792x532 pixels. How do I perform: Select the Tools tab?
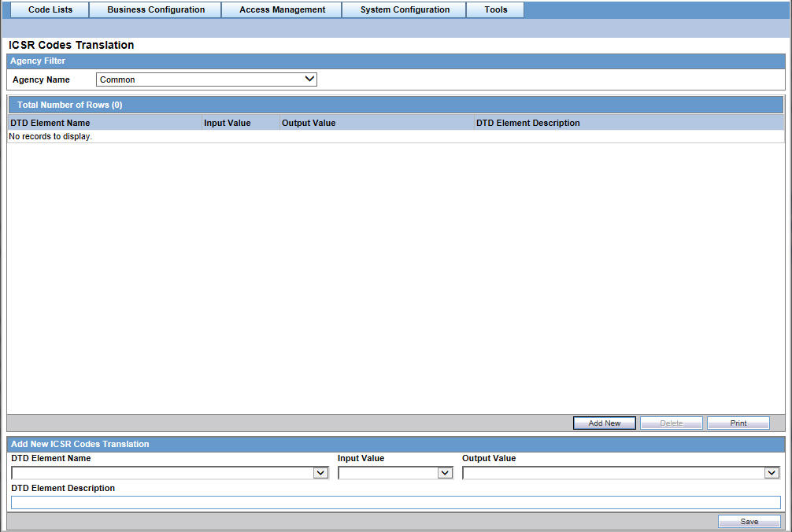coord(495,9)
